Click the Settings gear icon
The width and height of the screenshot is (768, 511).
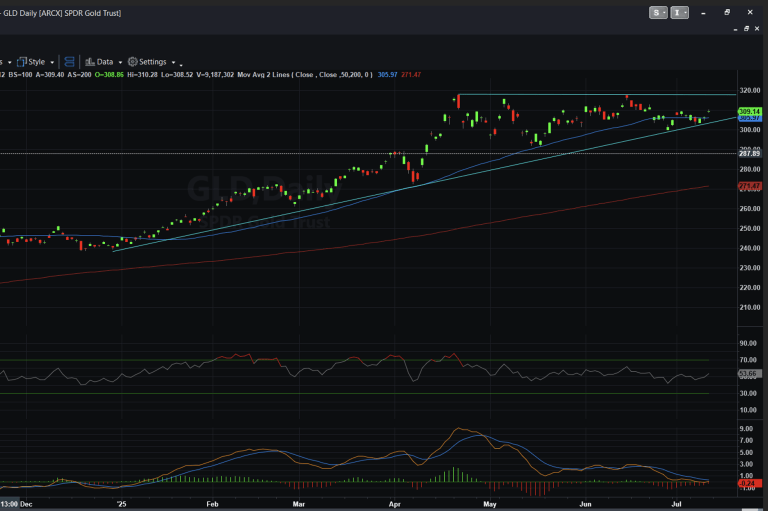pos(132,61)
